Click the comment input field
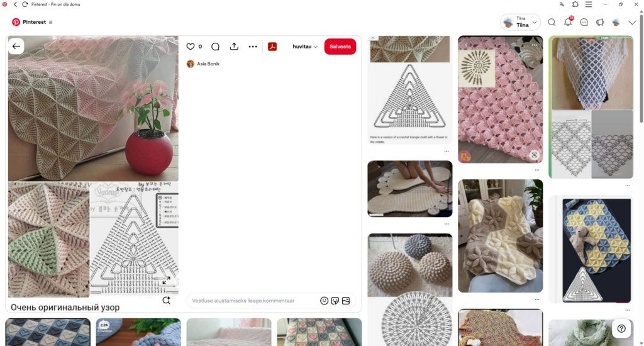644x346 pixels. (253, 301)
